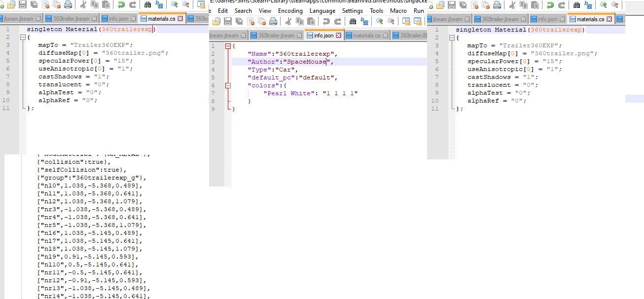Click Find binoculars icon in left window

pyautogui.click(x=147, y=4)
